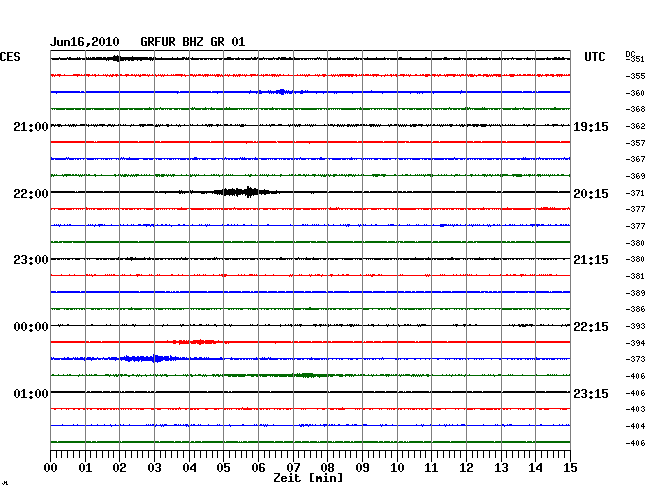Click the "22:15" UTC time label

591,327
